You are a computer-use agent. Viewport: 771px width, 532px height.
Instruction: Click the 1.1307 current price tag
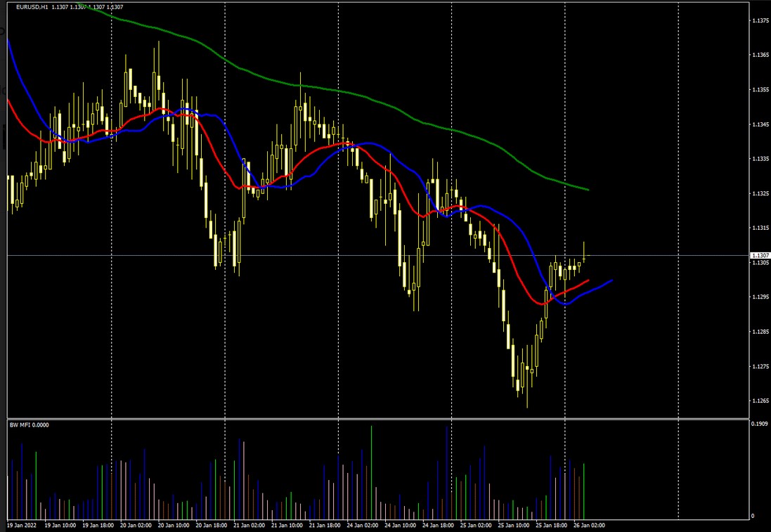pos(760,256)
